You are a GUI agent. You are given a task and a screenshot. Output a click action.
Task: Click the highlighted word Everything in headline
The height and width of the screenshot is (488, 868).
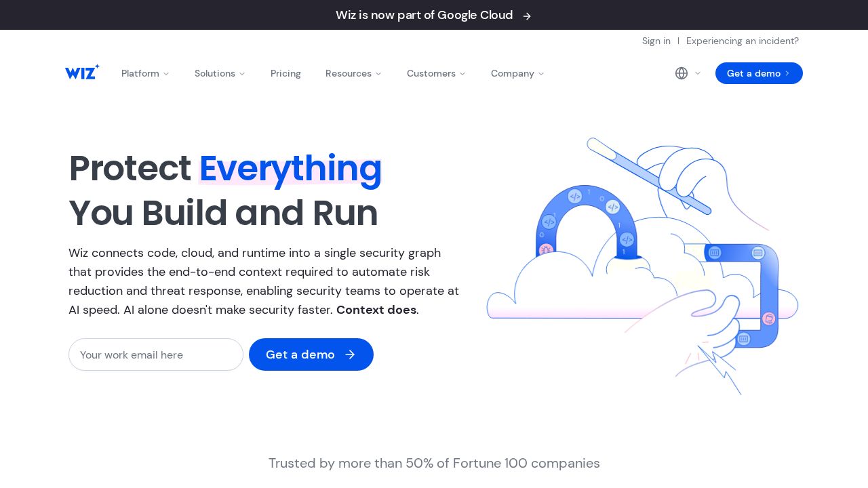coord(290,168)
